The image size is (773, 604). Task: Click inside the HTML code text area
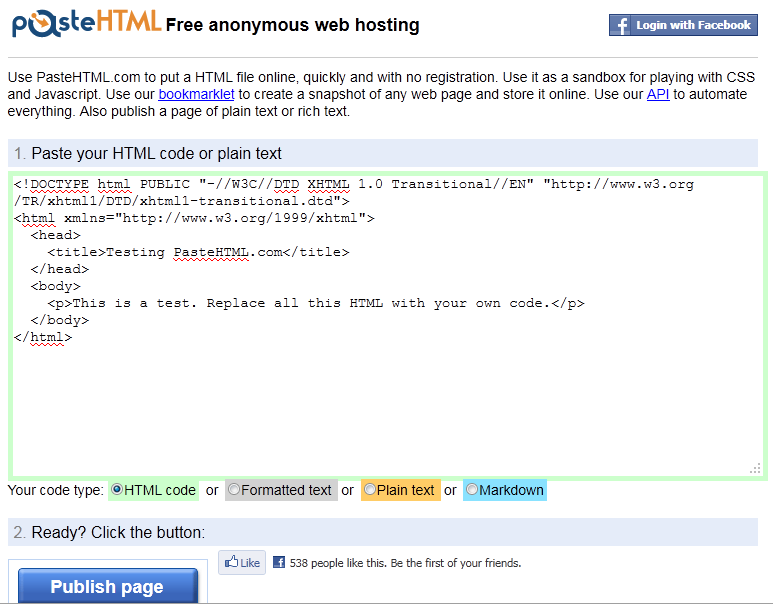387,325
